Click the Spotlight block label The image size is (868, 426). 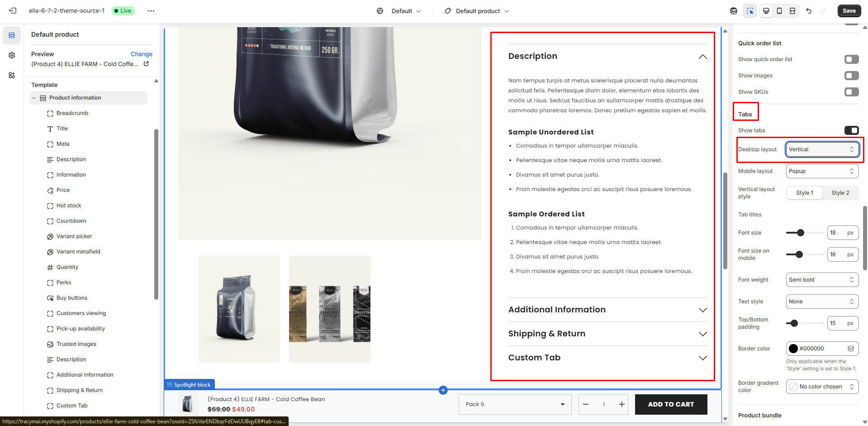tap(190, 384)
